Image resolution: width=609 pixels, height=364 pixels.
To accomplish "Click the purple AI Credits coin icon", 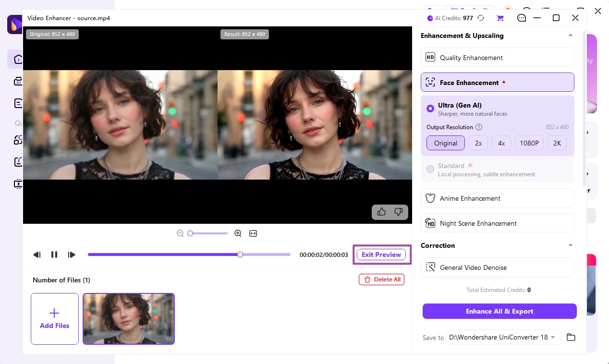I will [x=430, y=18].
